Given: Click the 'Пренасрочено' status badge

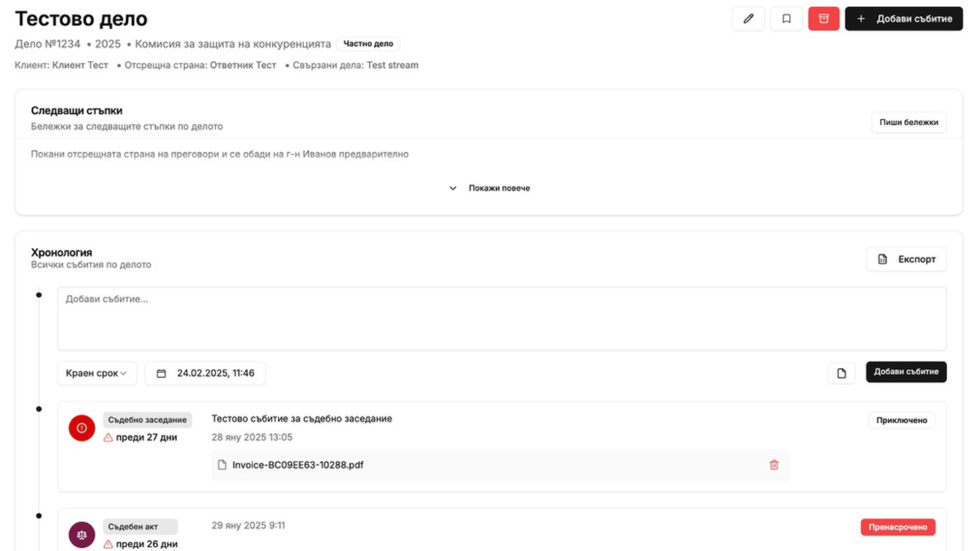Looking at the screenshot, I should 898,527.
